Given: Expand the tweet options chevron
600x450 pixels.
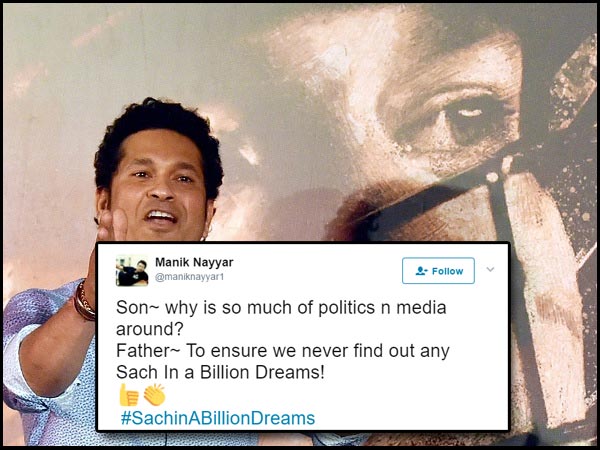Looking at the screenshot, I should 490,269.
